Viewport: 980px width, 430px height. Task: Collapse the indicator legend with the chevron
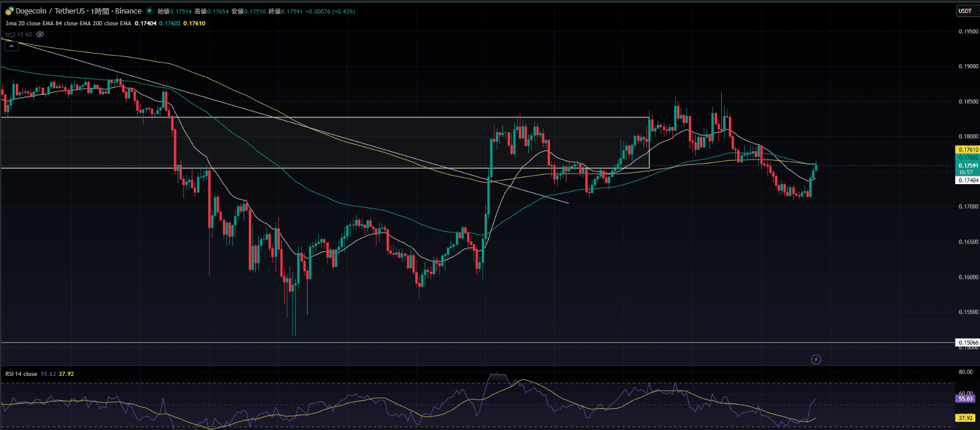click(x=11, y=46)
